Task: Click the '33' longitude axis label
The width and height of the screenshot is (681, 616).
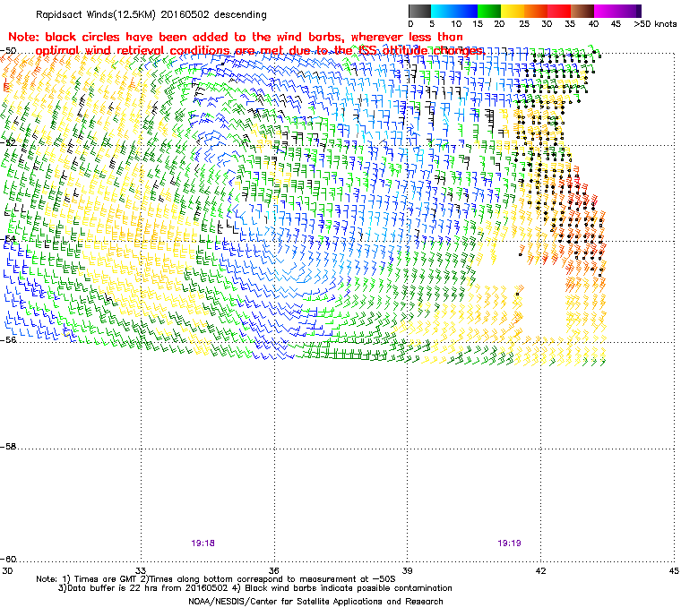Action: [x=141, y=570]
